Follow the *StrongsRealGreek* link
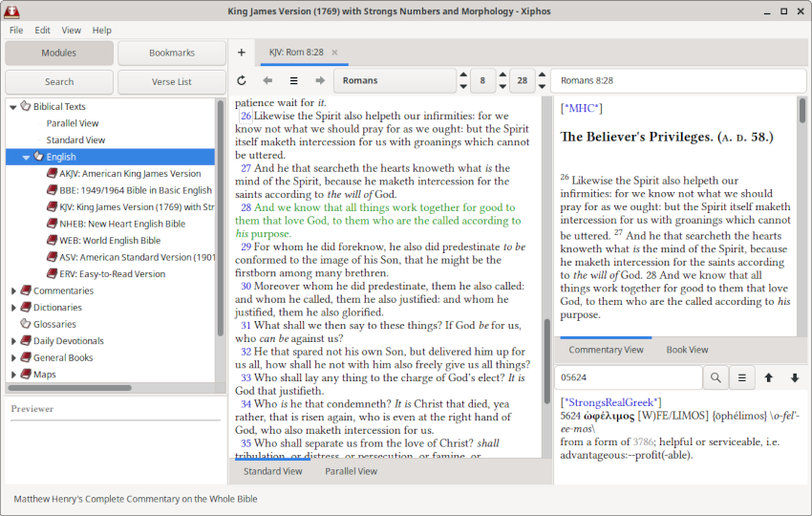 tap(611, 402)
